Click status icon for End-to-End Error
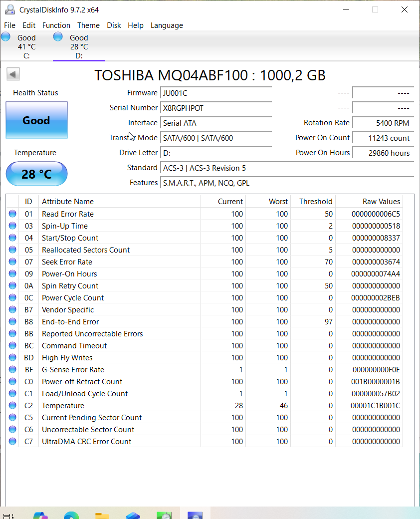Screen dimensions: 420x519 (x=12, y=321)
